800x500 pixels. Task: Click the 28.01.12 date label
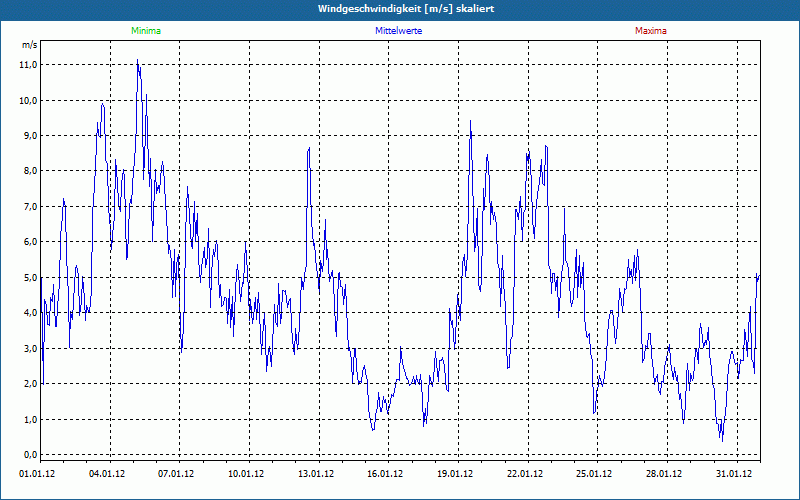click(x=664, y=474)
